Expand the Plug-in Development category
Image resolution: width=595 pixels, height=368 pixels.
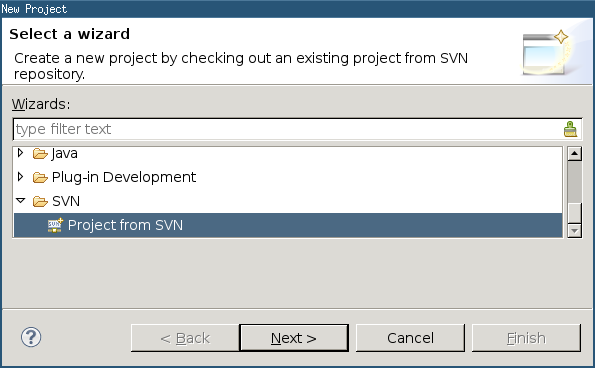20,177
